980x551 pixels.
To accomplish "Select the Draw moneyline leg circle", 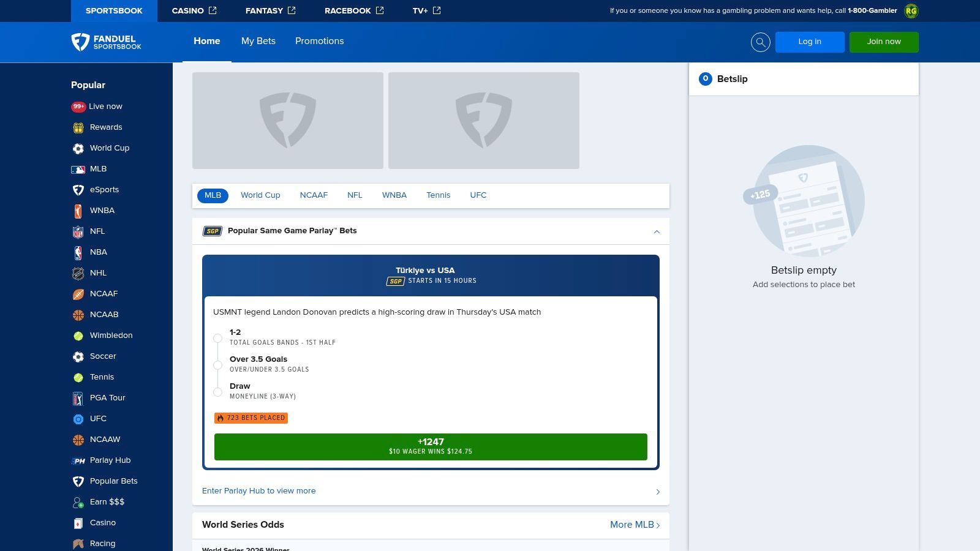I will (217, 392).
